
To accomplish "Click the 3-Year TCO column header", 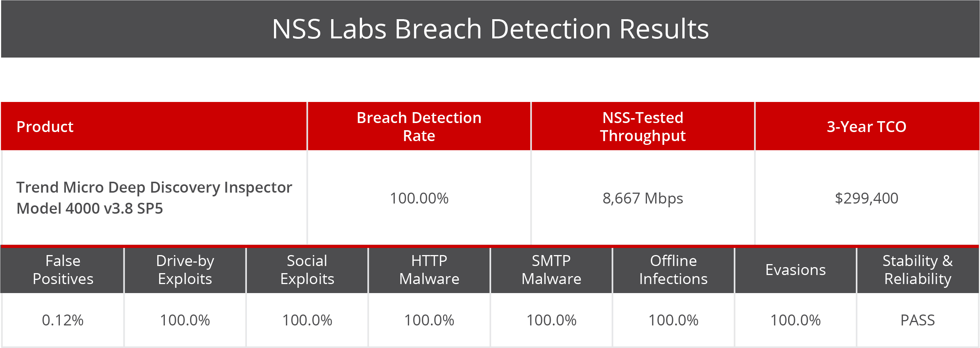I will pyautogui.click(x=866, y=127).
